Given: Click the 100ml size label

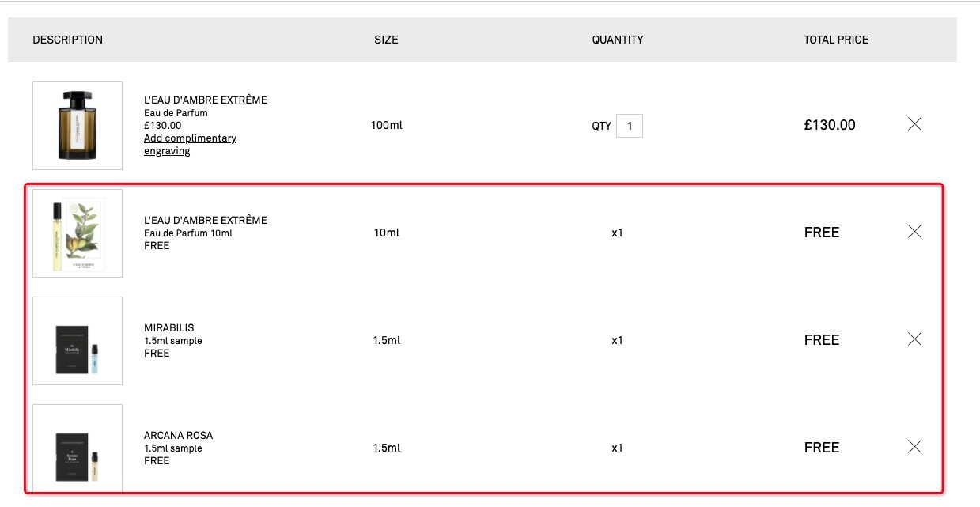Looking at the screenshot, I should (386, 126).
